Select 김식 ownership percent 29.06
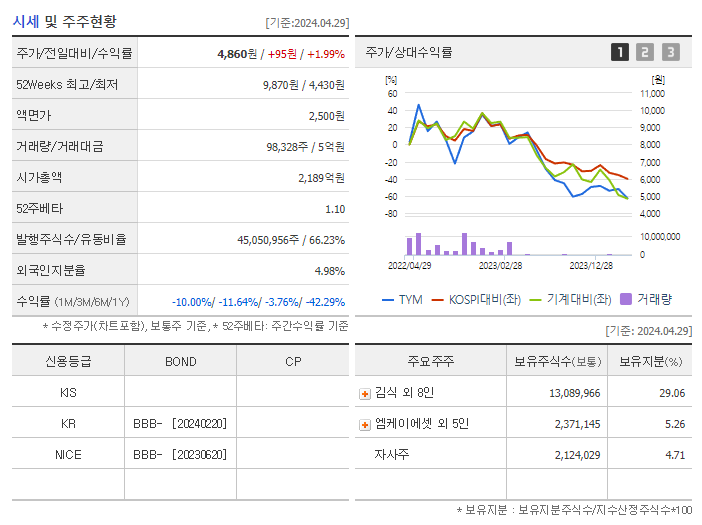702x525 pixels. [x=672, y=393]
